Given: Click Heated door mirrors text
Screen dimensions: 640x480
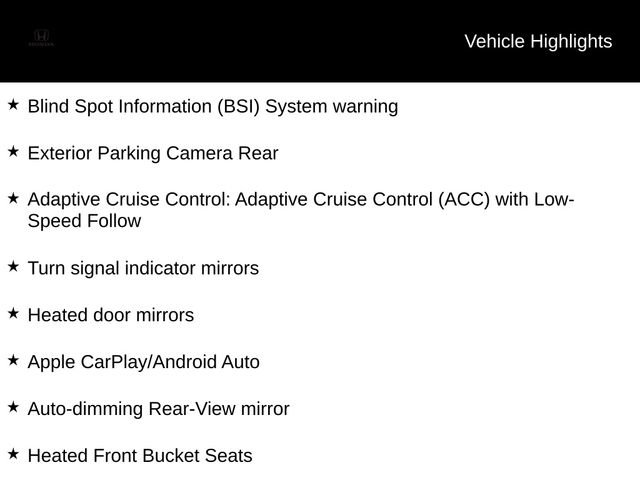Looking at the screenshot, I should coord(111,315).
